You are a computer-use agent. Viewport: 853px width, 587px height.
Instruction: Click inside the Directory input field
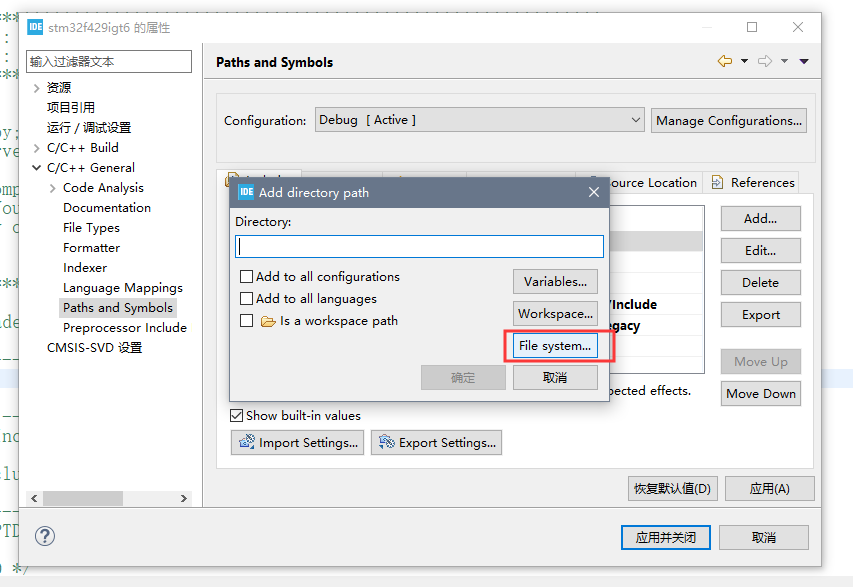pyautogui.click(x=418, y=246)
